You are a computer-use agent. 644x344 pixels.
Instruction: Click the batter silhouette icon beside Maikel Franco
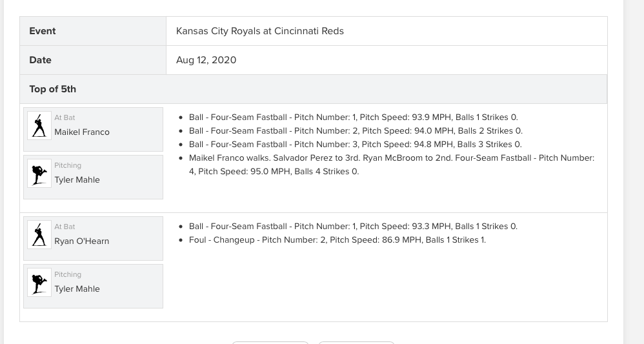(x=39, y=125)
